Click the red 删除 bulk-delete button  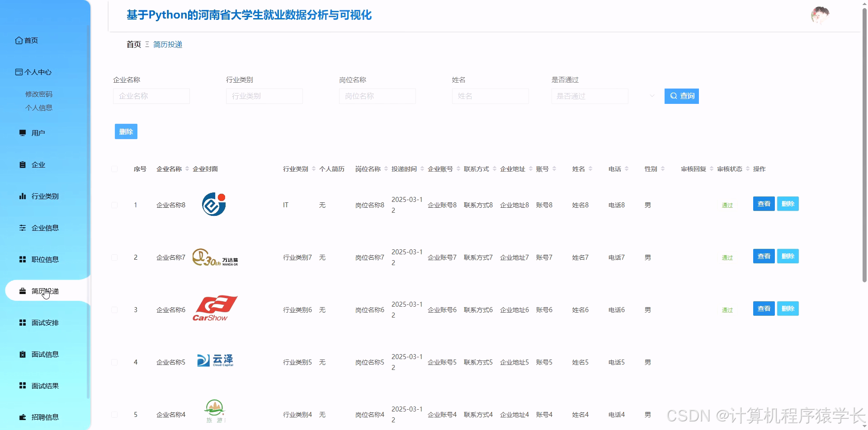(126, 131)
